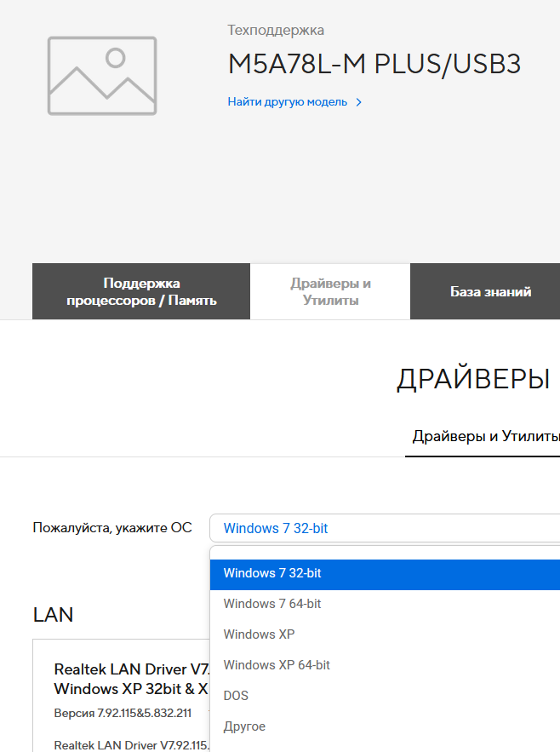560x752 pixels.
Task: Select 'DOS' in the OS dropdown
Action: 385,696
